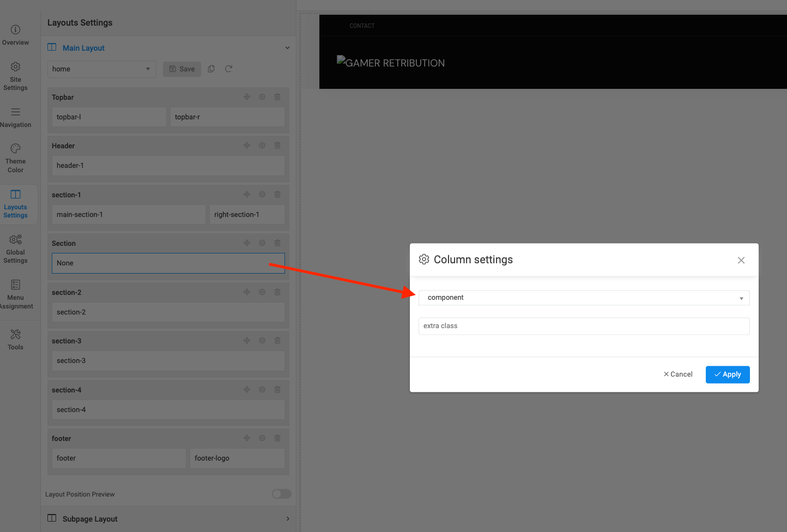Expand the Subpage Layout section
This screenshot has width=787, height=532.
[288, 519]
